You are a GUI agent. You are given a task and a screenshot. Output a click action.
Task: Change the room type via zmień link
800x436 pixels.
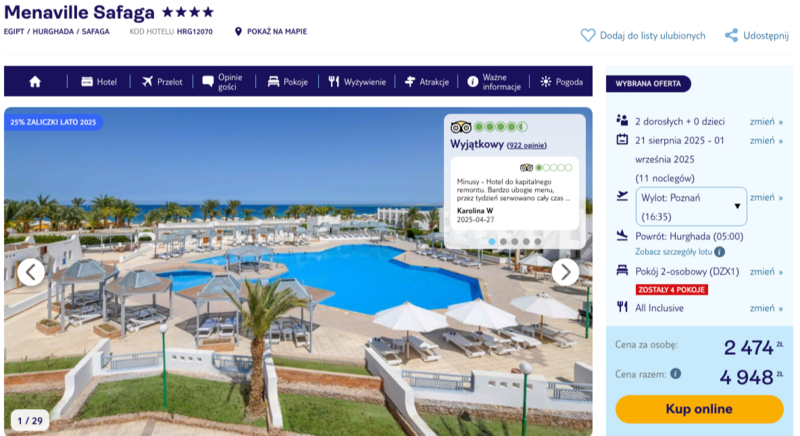[x=766, y=272]
